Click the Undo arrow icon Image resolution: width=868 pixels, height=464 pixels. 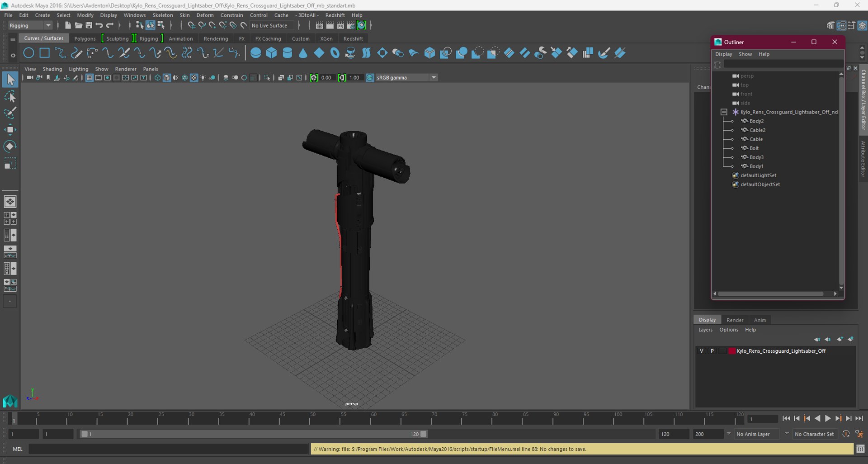[99, 25]
